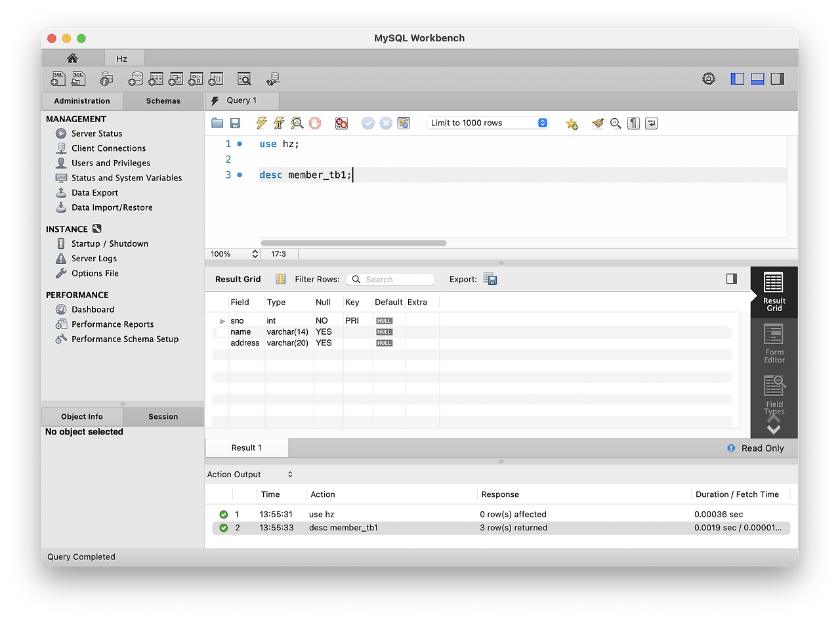Search table data icon
The height and width of the screenshot is (621, 840).
coord(244,79)
